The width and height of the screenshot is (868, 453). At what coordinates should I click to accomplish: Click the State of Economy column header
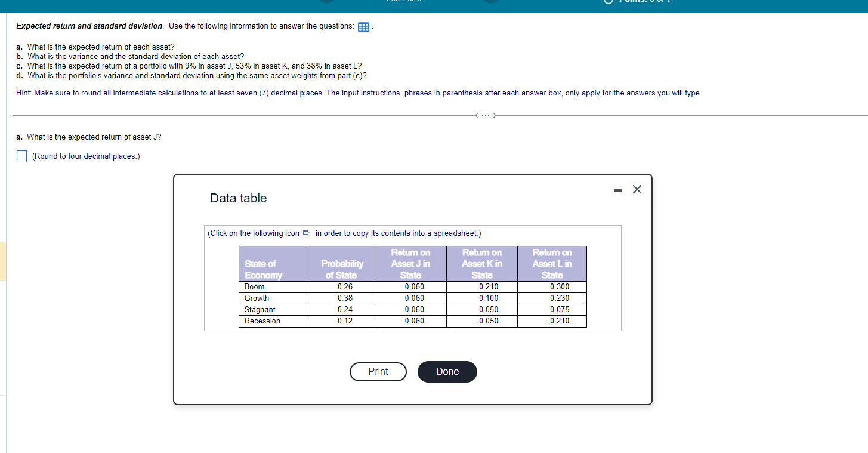click(x=274, y=263)
